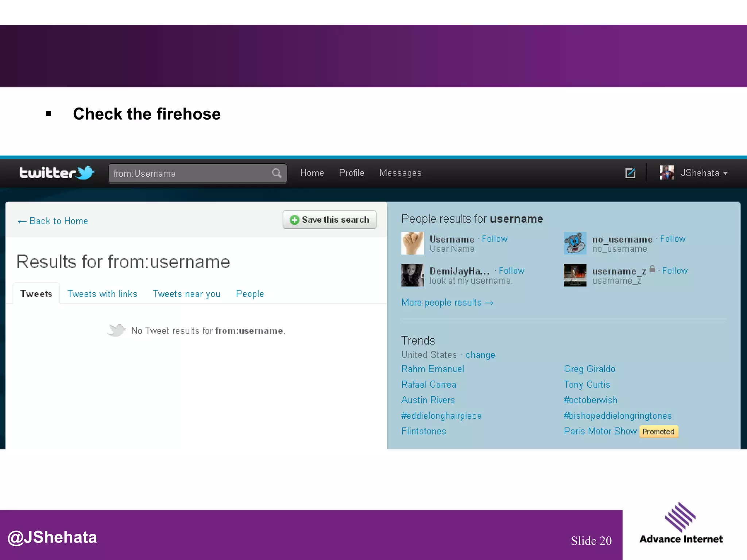Open the Tony Curtis trend
Screen dimensions: 747x560
point(587,385)
